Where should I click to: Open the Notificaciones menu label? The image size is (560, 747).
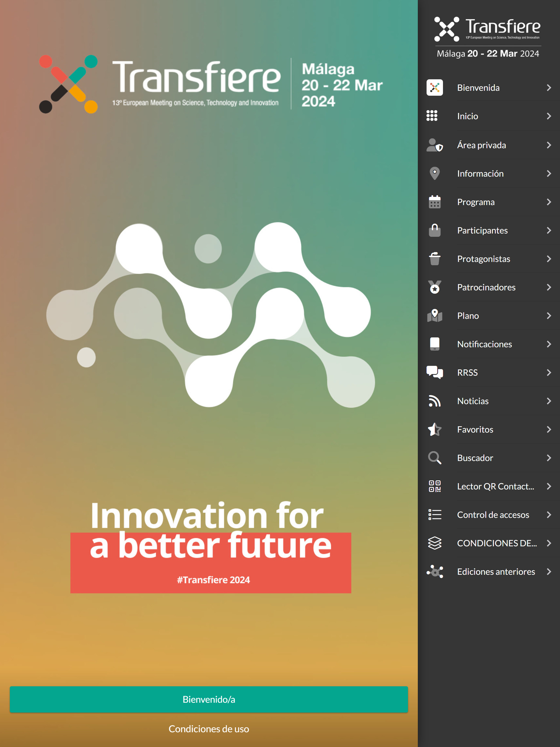point(484,344)
